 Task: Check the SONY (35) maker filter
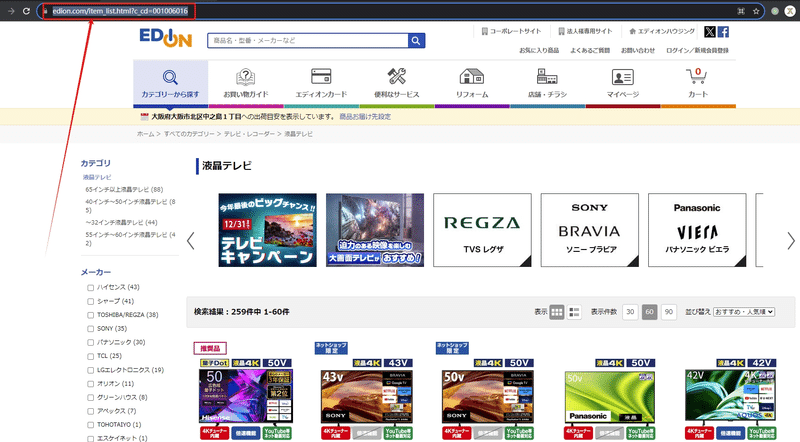(90, 329)
